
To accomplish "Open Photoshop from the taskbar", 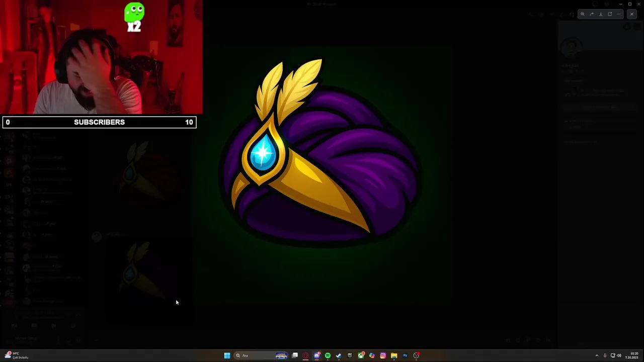I will (405, 355).
